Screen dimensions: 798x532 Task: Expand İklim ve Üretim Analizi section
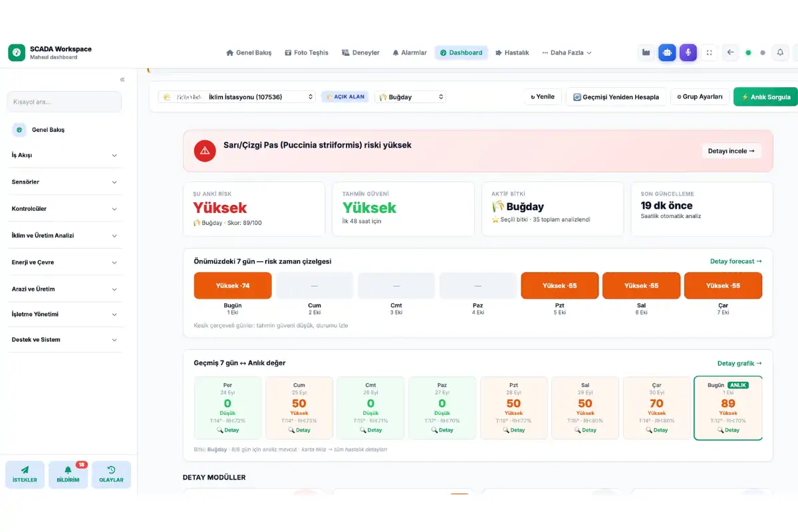point(64,235)
